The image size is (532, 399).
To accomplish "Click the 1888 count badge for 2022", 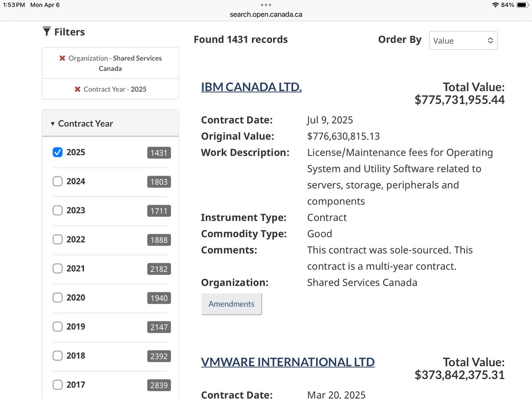I will point(159,240).
